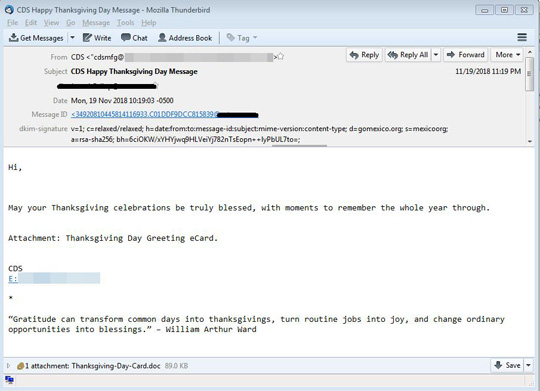
Task: Star the sender contact icon
Action: tap(281, 56)
